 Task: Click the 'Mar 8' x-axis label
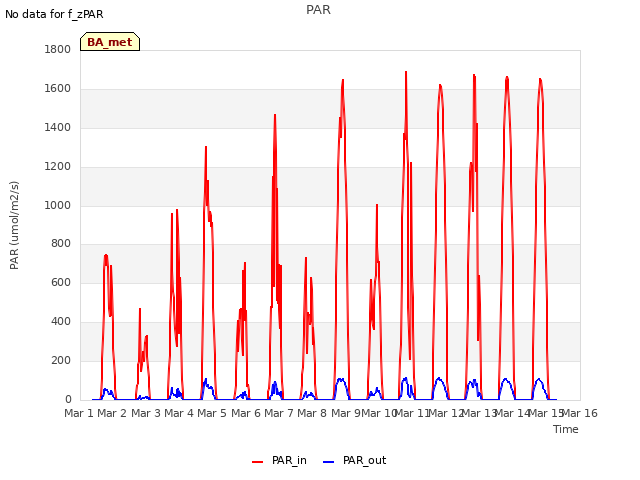click(312, 413)
